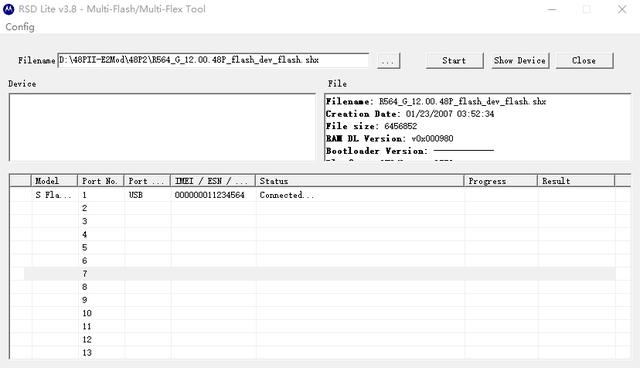
Task: Select the row for port 7
Action: (x=320, y=274)
